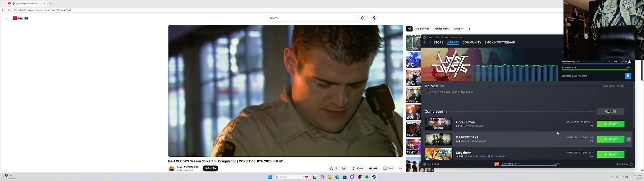Click the browser address bar URL
This screenshot has height=181, width=644.
(x=45, y=10)
